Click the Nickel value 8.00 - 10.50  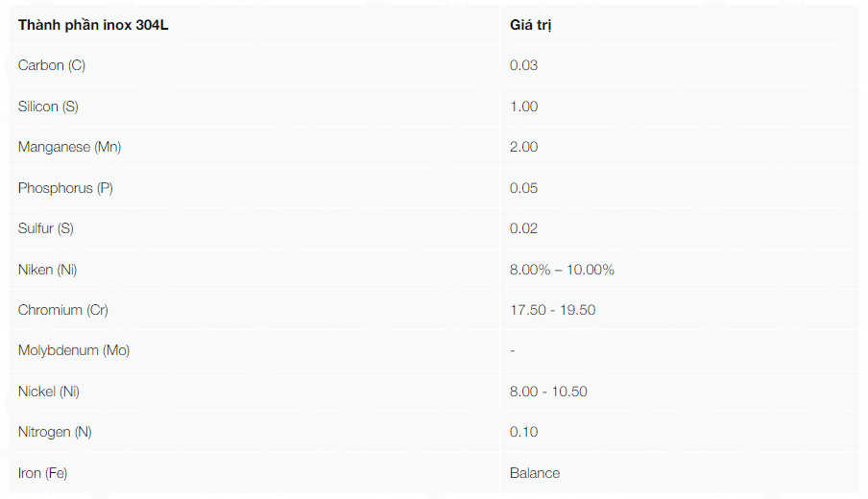click(x=548, y=392)
